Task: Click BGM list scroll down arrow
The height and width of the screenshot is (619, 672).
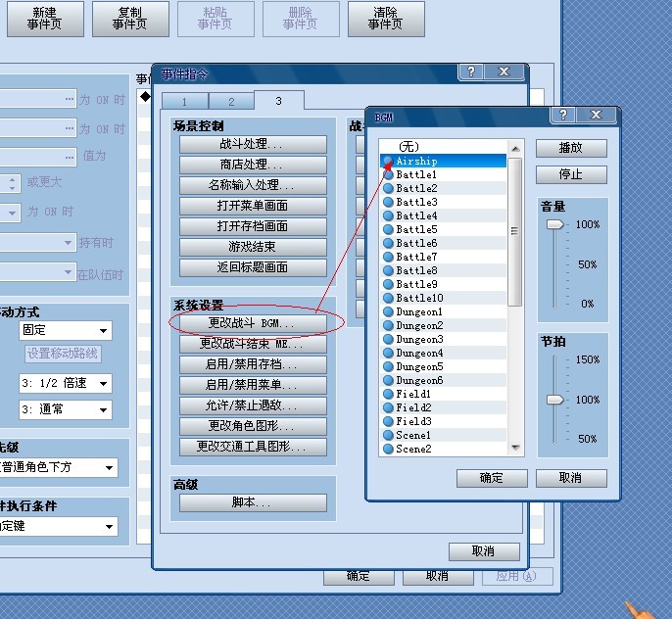Action: (515, 448)
